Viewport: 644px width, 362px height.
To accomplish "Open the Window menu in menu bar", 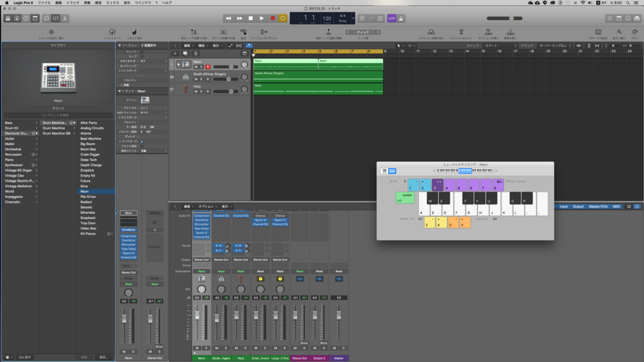I will (x=143, y=3).
